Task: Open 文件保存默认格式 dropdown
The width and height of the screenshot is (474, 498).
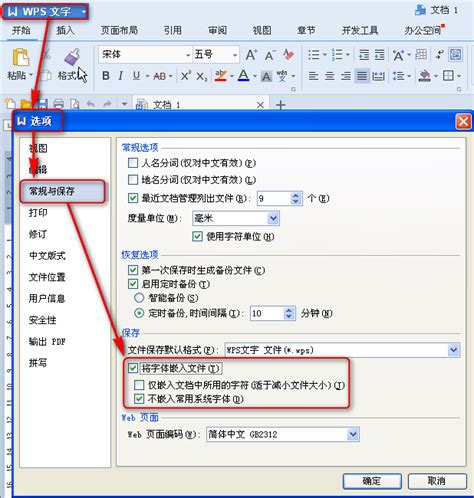Action: [453, 350]
